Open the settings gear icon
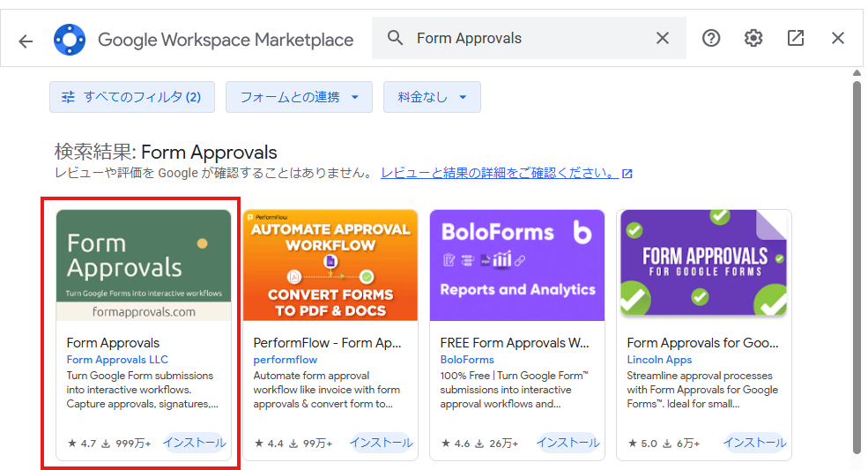The image size is (868, 470). pos(753,38)
